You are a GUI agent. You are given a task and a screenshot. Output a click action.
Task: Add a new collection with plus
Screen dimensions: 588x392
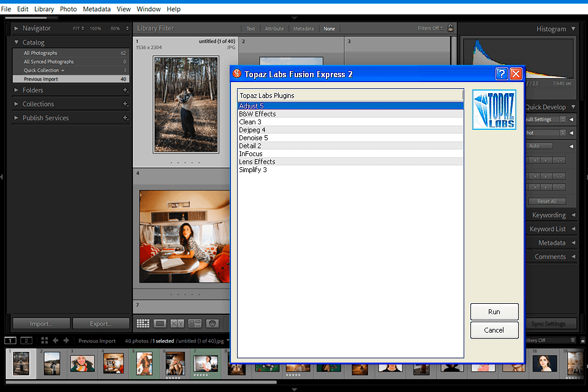pos(125,104)
